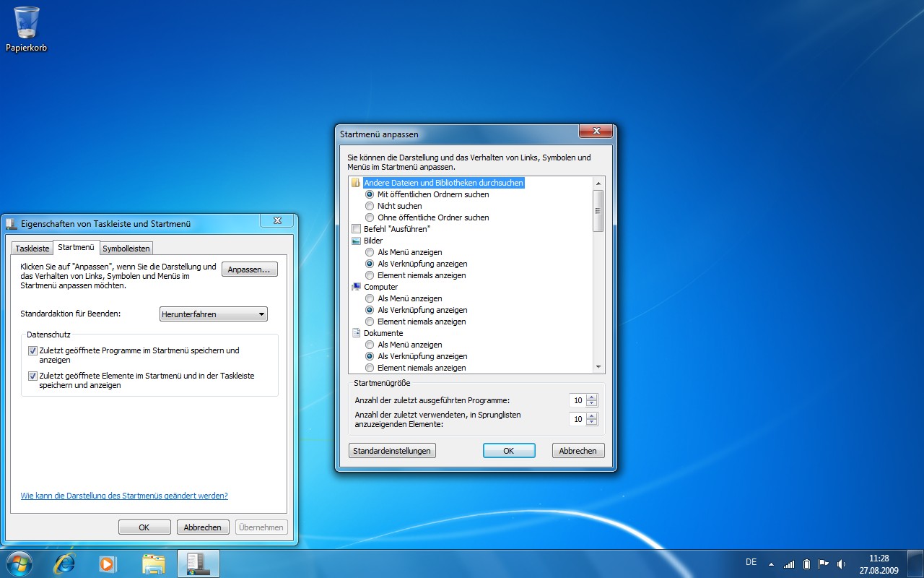Enable the 'Befehl Ausführen' checkbox
924x578 pixels.
click(356, 229)
